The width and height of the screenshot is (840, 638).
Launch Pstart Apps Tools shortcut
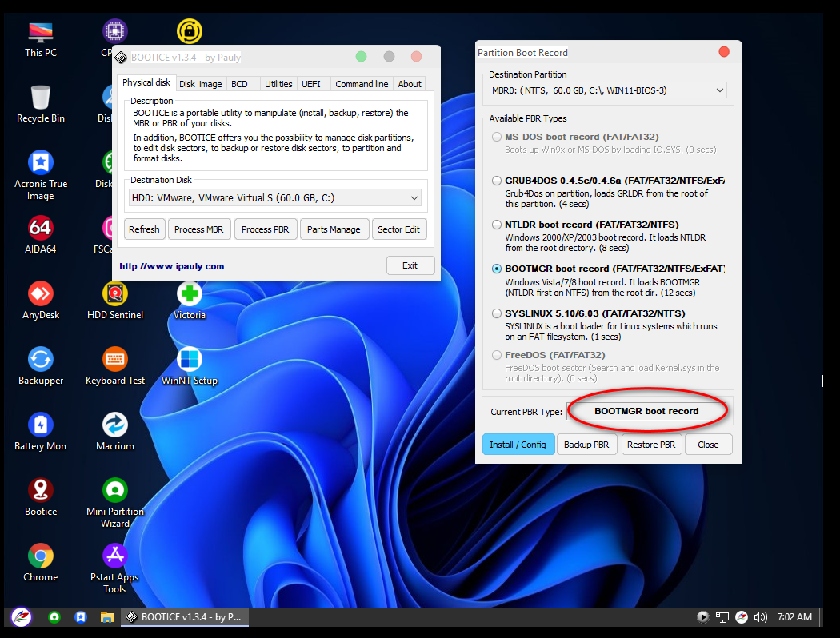(114, 568)
